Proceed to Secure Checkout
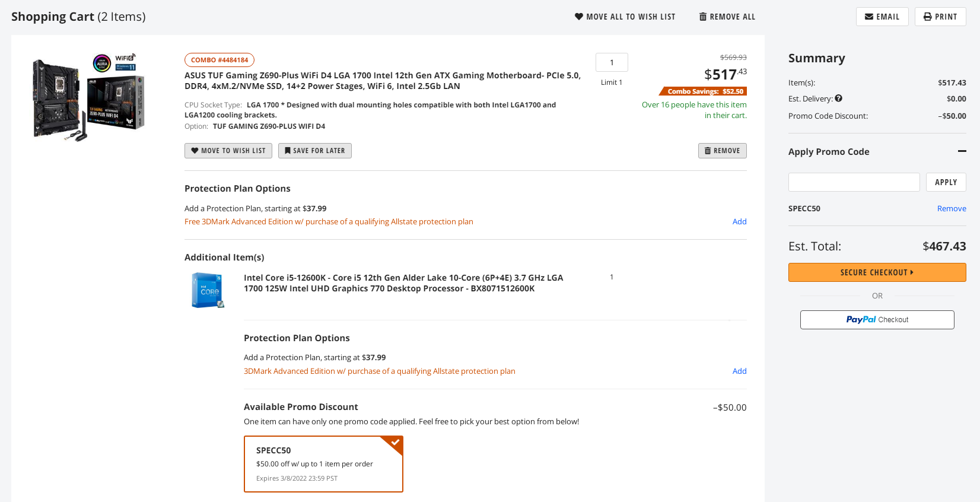Screen dimensions: 980x502 (x=877, y=272)
